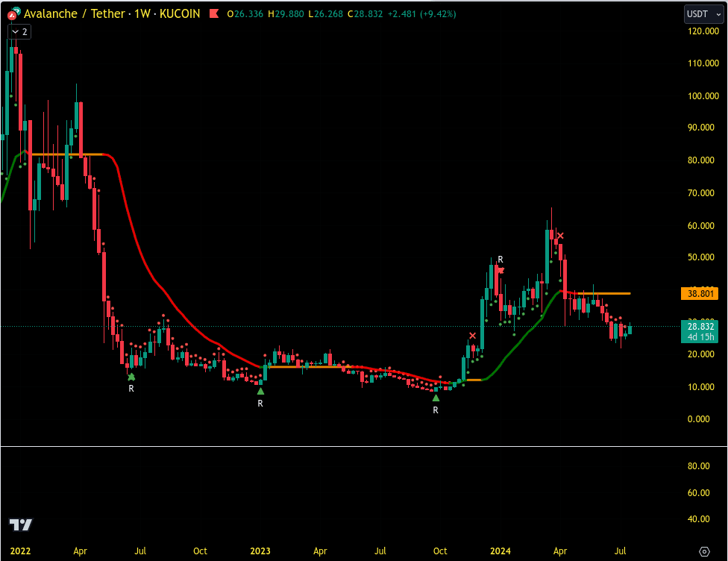Select the red marker below the R near 2024
Screen dimensions: 728x561
[x=501, y=270]
